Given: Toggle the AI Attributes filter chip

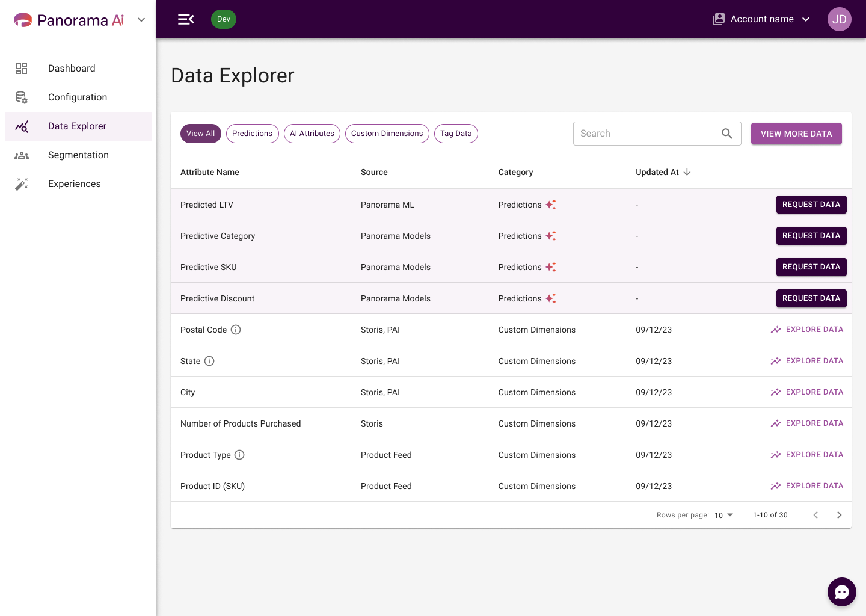Looking at the screenshot, I should [312, 134].
